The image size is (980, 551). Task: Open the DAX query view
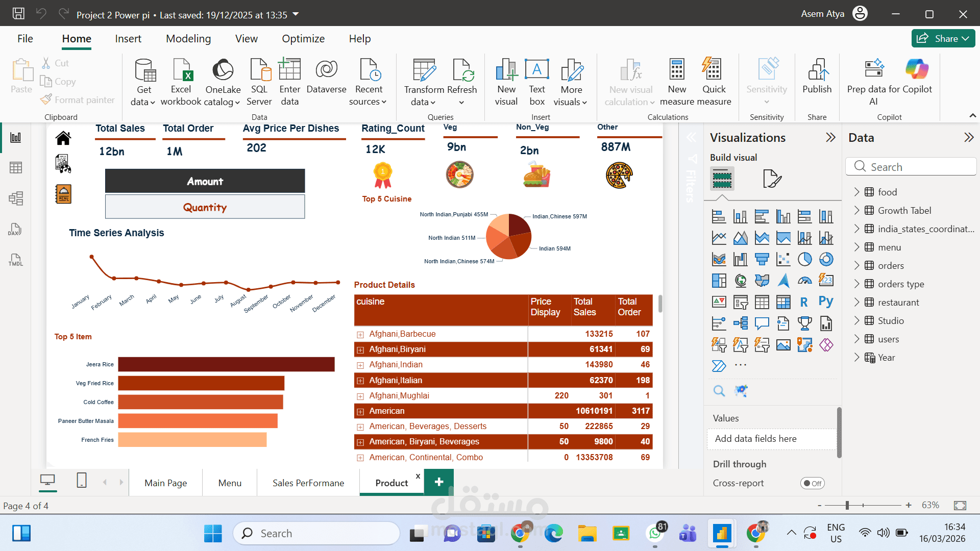coord(15,230)
